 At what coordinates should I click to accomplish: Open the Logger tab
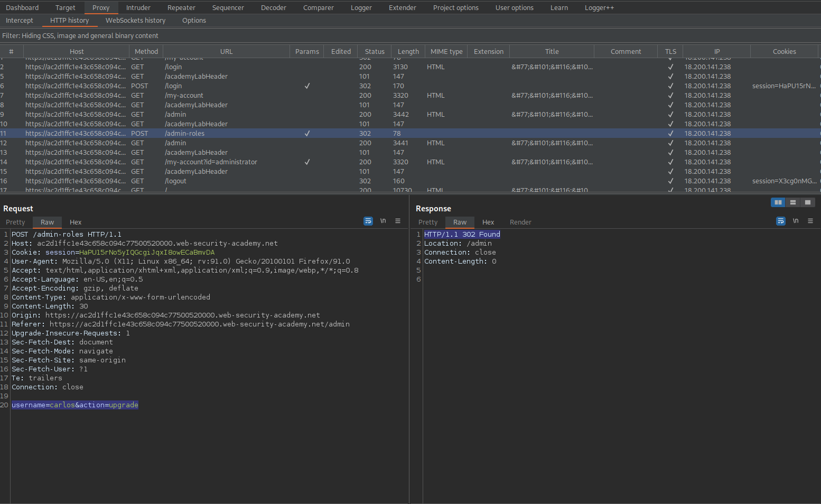pos(361,7)
